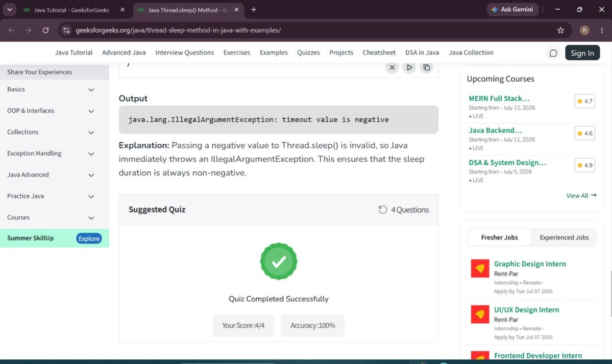Select the Fresher Jobs tab
This screenshot has height=364, width=612.
pyautogui.click(x=499, y=238)
